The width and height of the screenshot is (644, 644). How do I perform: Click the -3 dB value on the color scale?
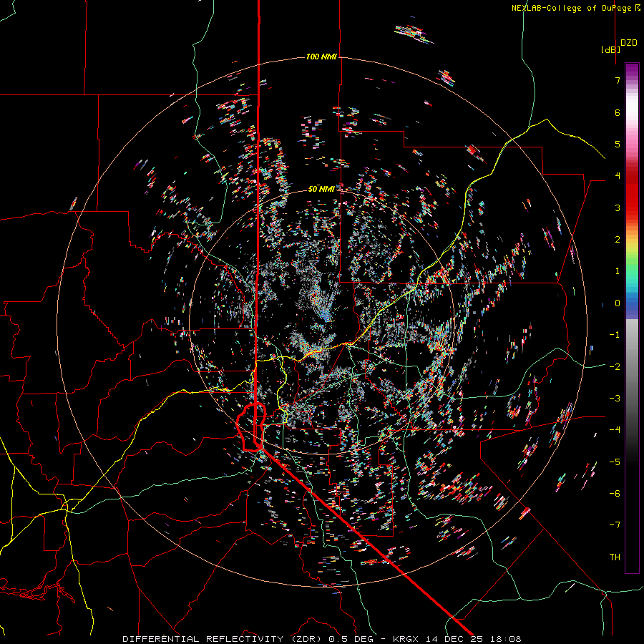615,399
